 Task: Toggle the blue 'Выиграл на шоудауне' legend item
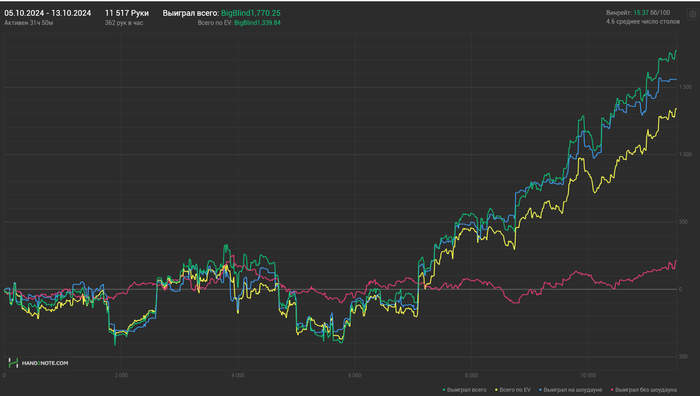coord(571,390)
